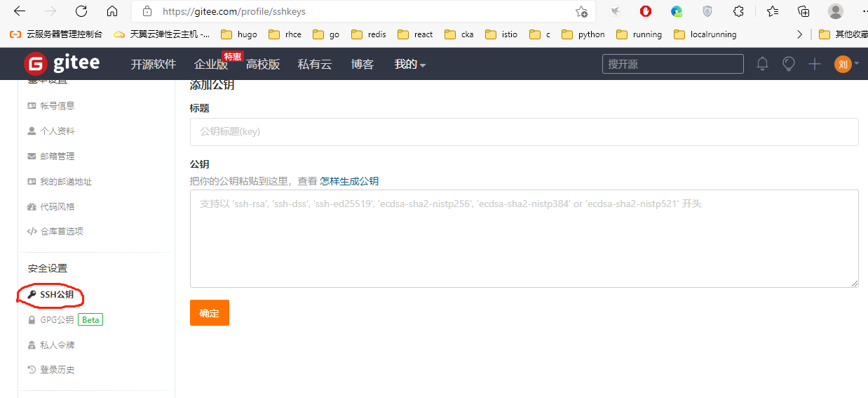Open GPG公钥 settings
Image resolution: width=868 pixels, height=398 pixels.
[x=50, y=320]
